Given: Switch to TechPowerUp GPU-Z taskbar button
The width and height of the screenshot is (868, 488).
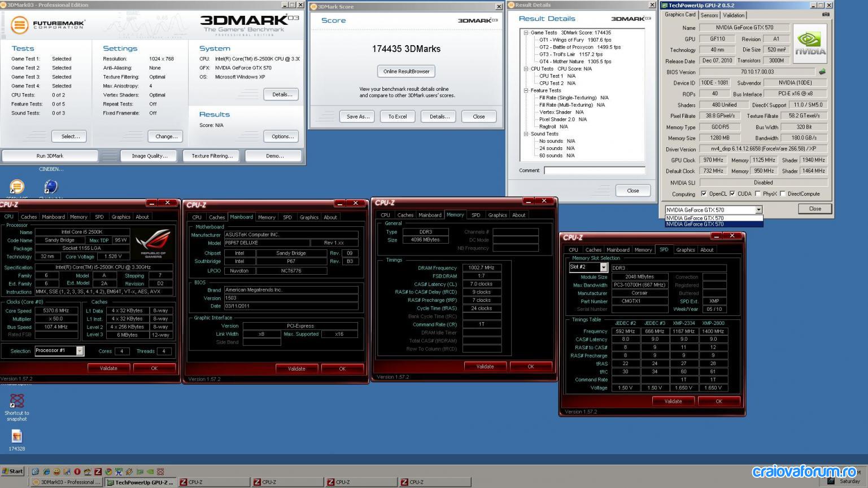Looking at the screenshot, I should (141, 482).
